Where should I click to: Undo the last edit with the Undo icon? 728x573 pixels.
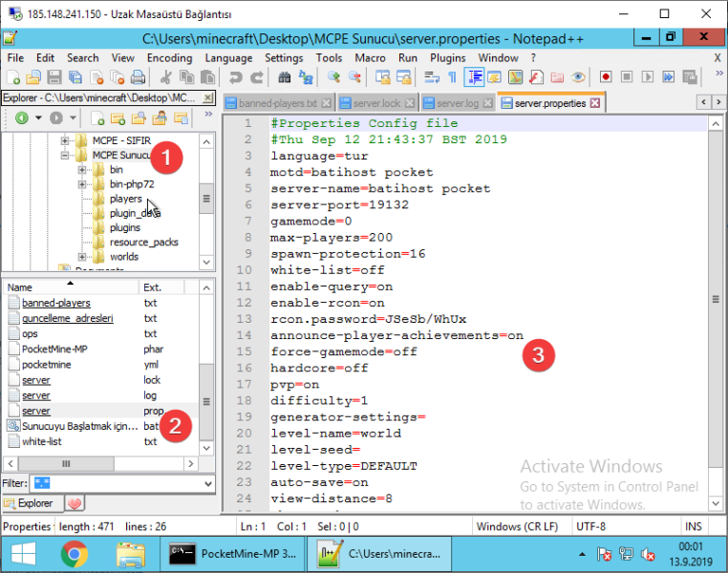tap(236, 77)
